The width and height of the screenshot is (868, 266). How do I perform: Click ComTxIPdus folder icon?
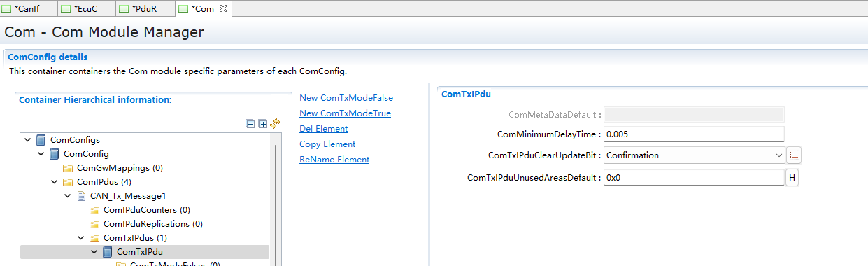point(94,238)
